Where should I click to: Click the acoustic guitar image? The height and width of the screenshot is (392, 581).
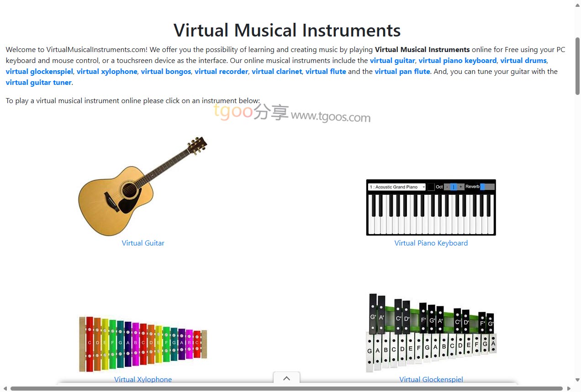click(143, 186)
